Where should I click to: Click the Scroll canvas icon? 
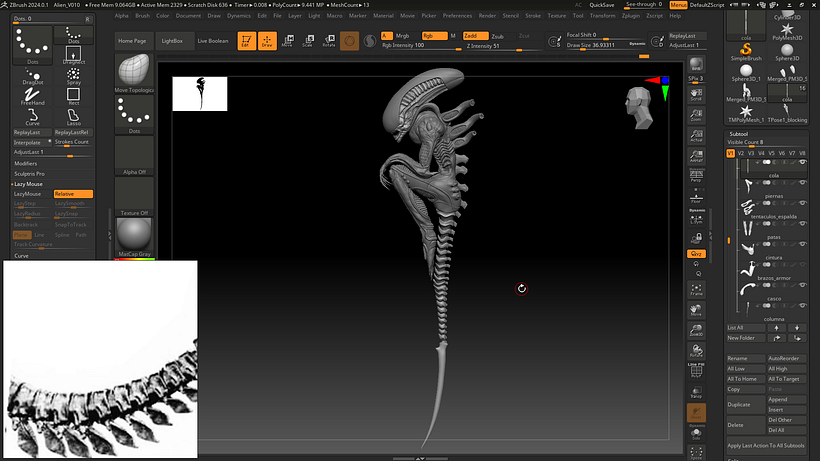696,95
